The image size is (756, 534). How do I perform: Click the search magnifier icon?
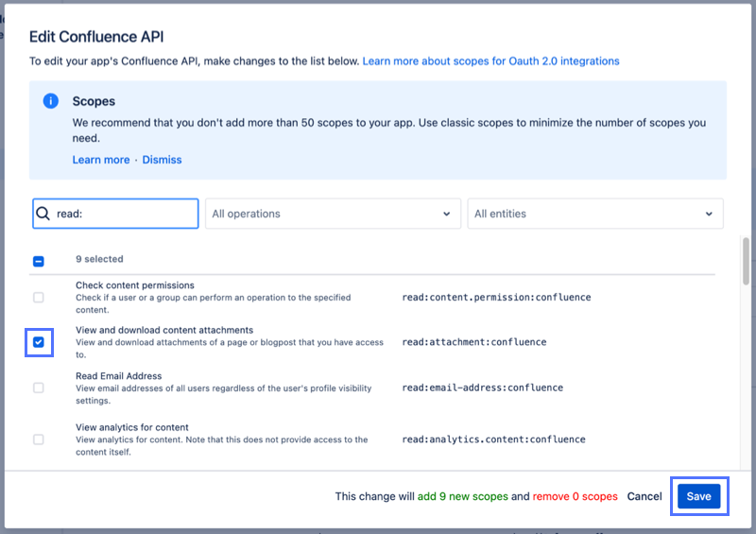click(x=43, y=214)
